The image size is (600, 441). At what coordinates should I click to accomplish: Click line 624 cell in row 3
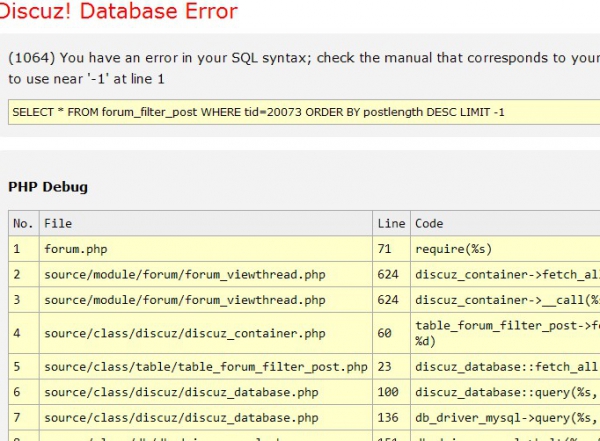point(391,300)
